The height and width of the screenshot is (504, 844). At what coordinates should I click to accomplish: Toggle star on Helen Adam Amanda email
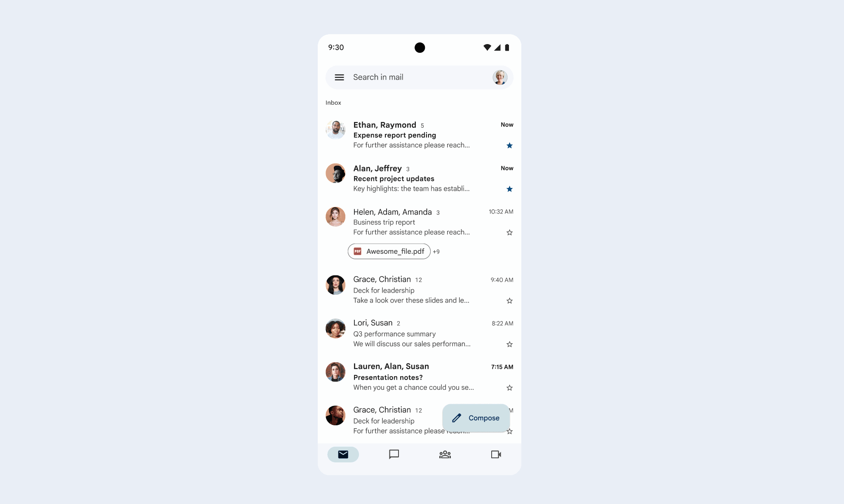click(509, 233)
